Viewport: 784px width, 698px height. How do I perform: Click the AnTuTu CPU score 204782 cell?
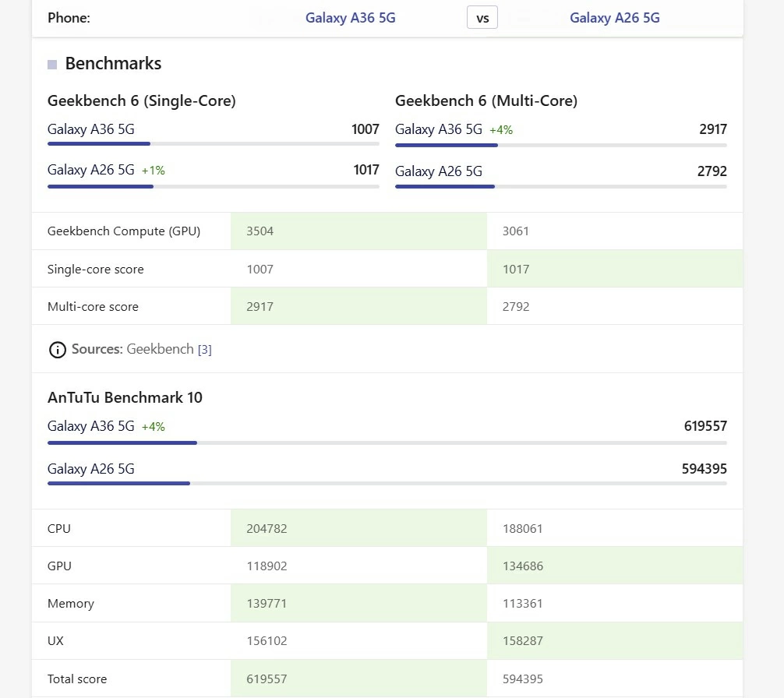click(358, 528)
